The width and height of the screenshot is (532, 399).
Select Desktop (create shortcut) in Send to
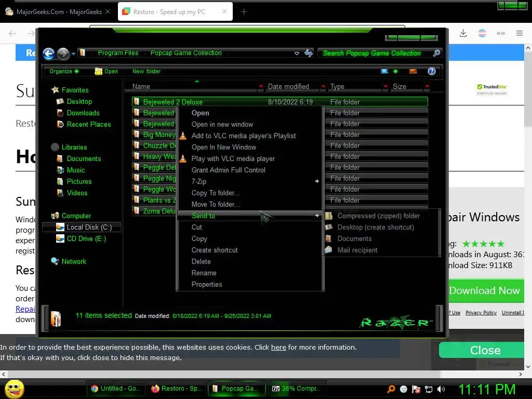pos(376,228)
